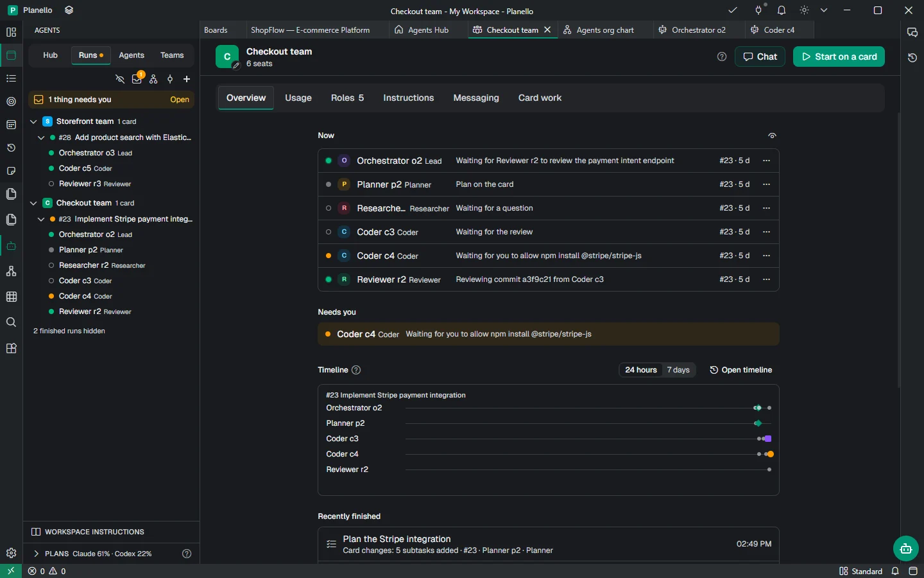Collapse the Storefront team group
The width and height of the screenshot is (924, 578).
[33, 121]
